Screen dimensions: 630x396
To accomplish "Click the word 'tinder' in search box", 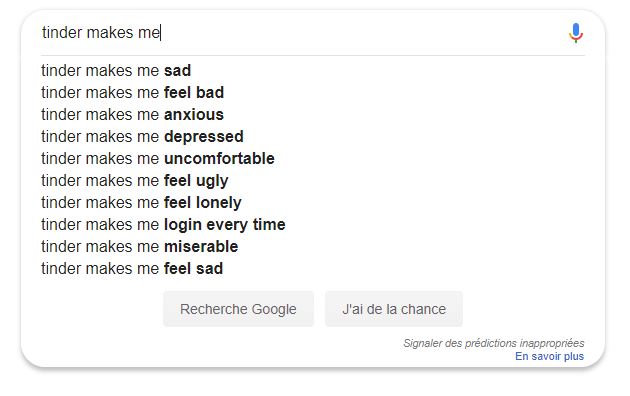I will coord(62,33).
